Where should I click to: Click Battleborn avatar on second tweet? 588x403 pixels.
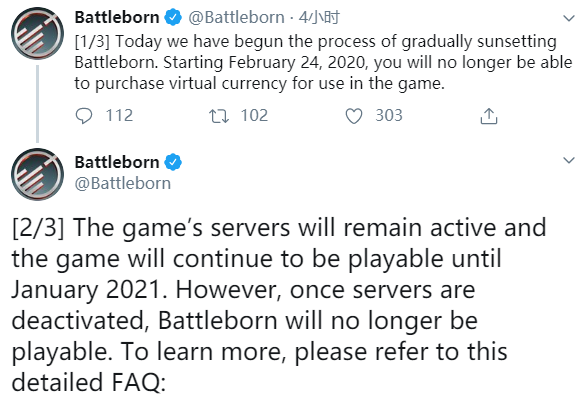pos(37,174)
